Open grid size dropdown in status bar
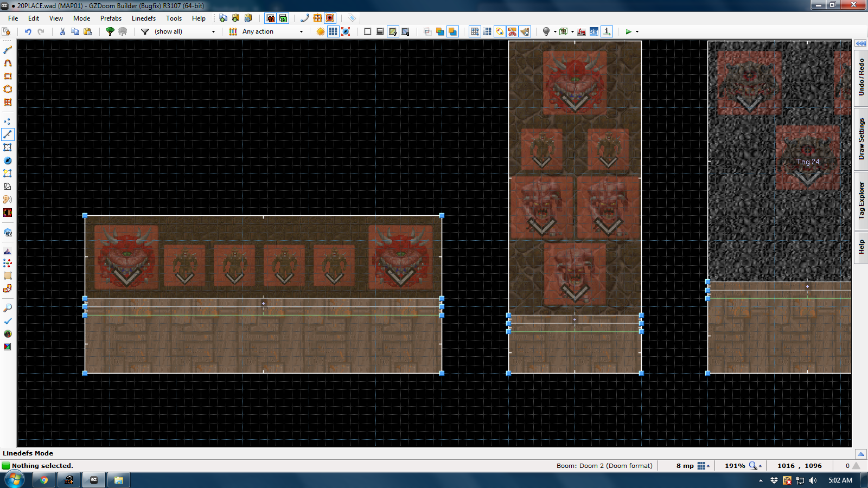868x488 pixels. click(704, 466)
